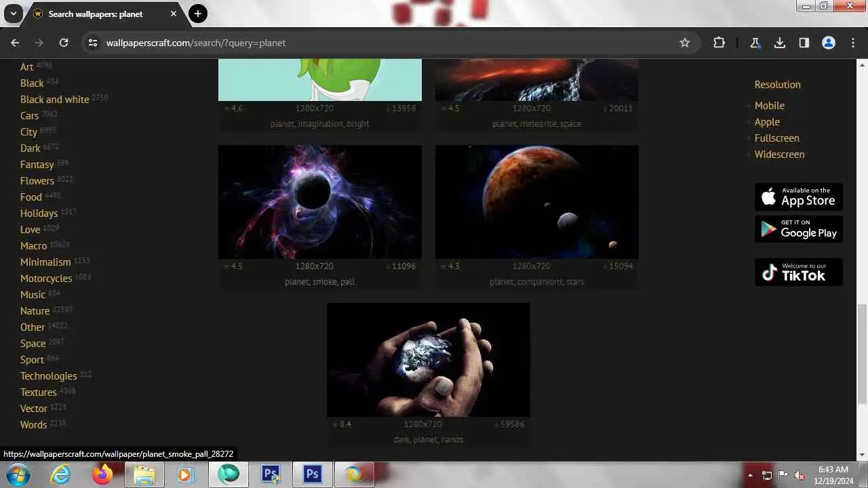Open Windows Media Player on taskbar
This screenshot has width=868, height=488.
coord(185,474)
